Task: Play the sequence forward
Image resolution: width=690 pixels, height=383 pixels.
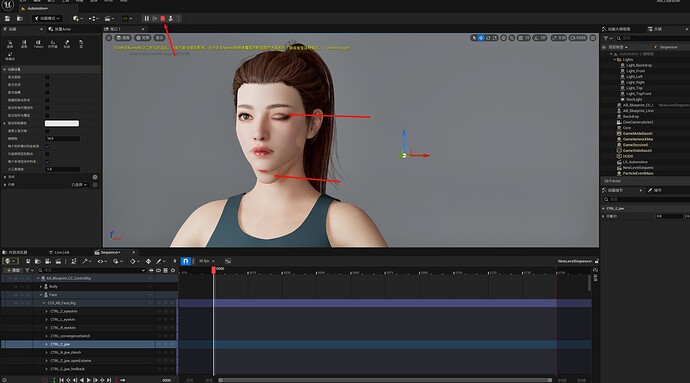Action: click(89, 380)
